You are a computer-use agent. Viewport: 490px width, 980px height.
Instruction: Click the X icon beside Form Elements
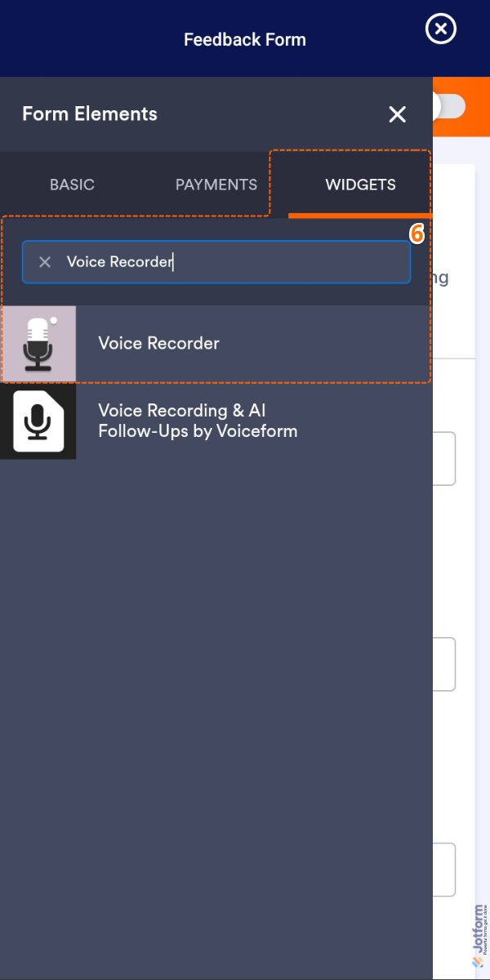tap(397, 114)
